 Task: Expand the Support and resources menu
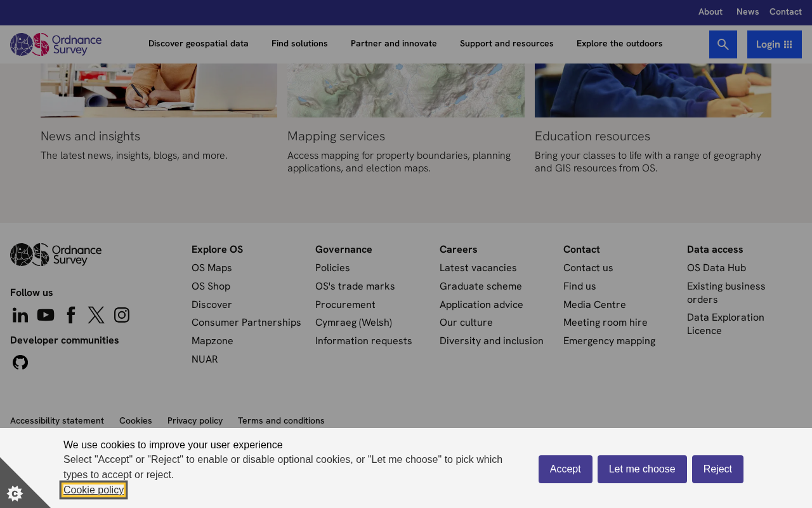pyautogui.click(x=507, y=44)
